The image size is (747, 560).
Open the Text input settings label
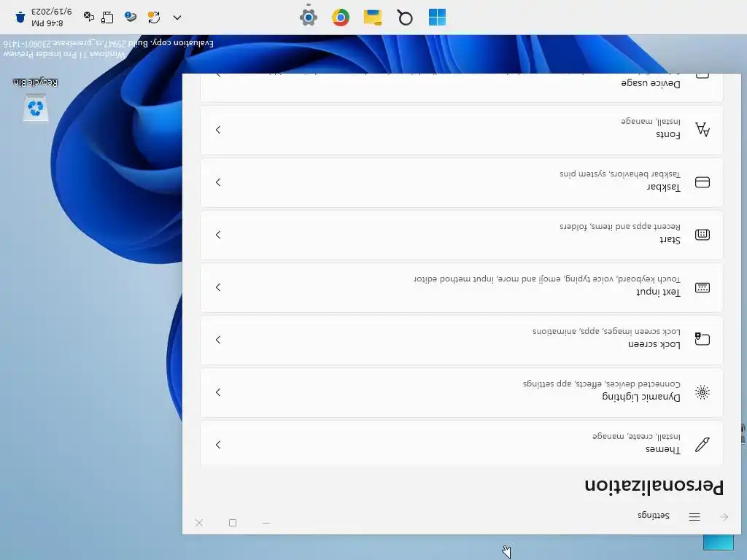(659, 292)
